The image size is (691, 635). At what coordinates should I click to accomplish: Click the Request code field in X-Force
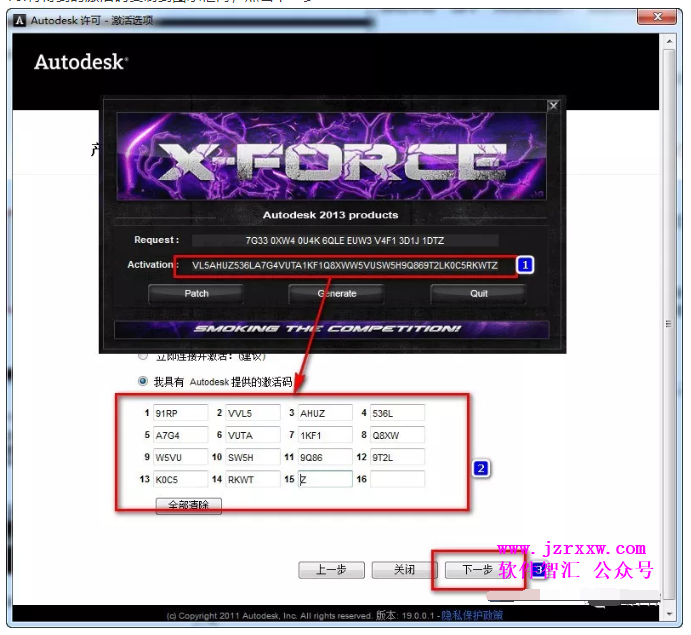pos(345,241)
